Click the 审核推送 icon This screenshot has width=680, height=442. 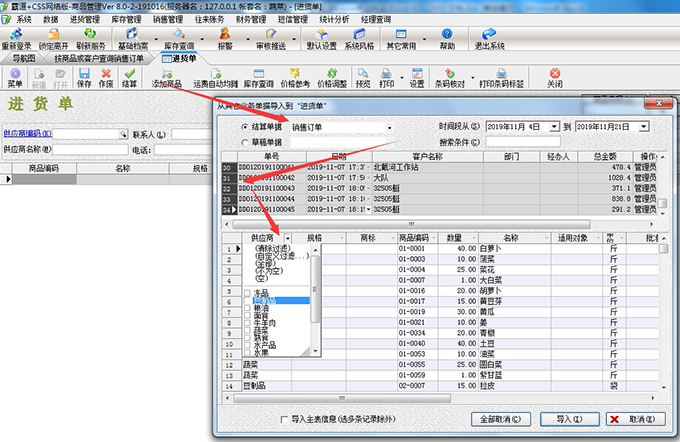271,33
